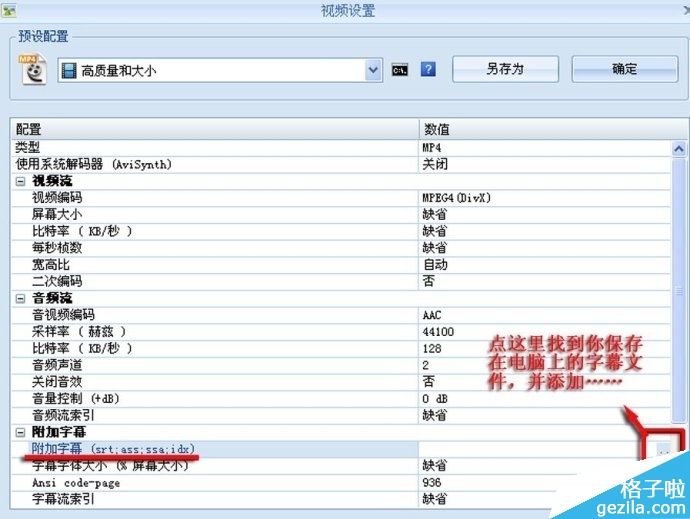The image size is (690, 519).
Task: Click the MPEG4 (DivX) value cell
Action: click(x=545, y=198)
